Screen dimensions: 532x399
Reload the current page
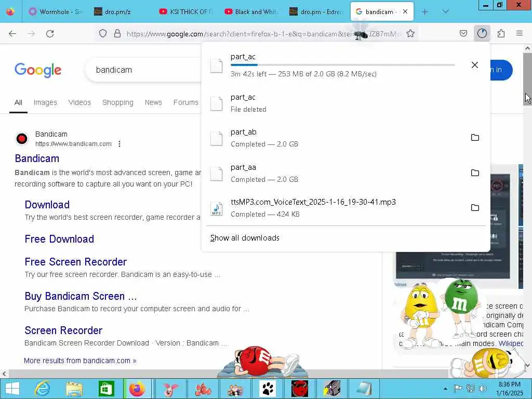[x=50, y=33]
